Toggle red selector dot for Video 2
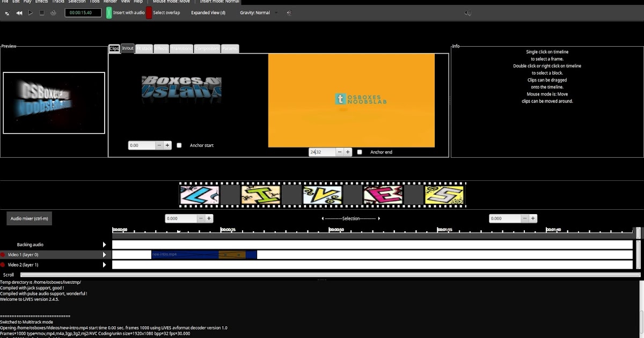 [x=3, y=264]
